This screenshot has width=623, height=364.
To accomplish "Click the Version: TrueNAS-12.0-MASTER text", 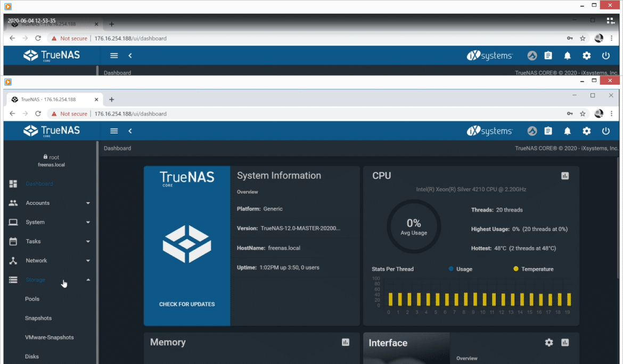I will click(x=289, y=228).
